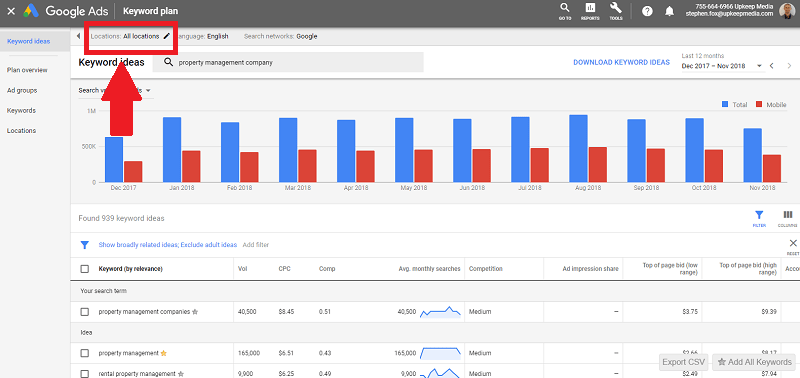The width and height of the screenshot is (800, 378).
Task: Open the Tools wrench icon
Action: pos(615,10)
